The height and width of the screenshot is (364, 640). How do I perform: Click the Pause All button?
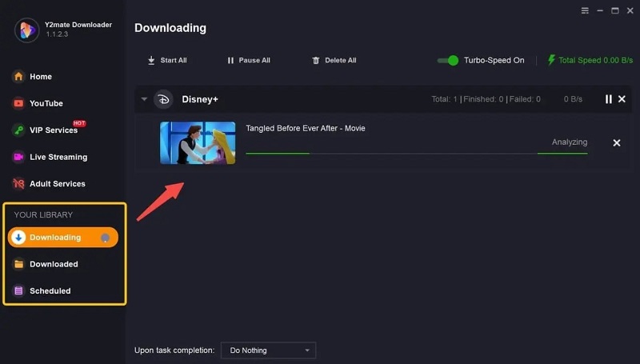(249, 60)
